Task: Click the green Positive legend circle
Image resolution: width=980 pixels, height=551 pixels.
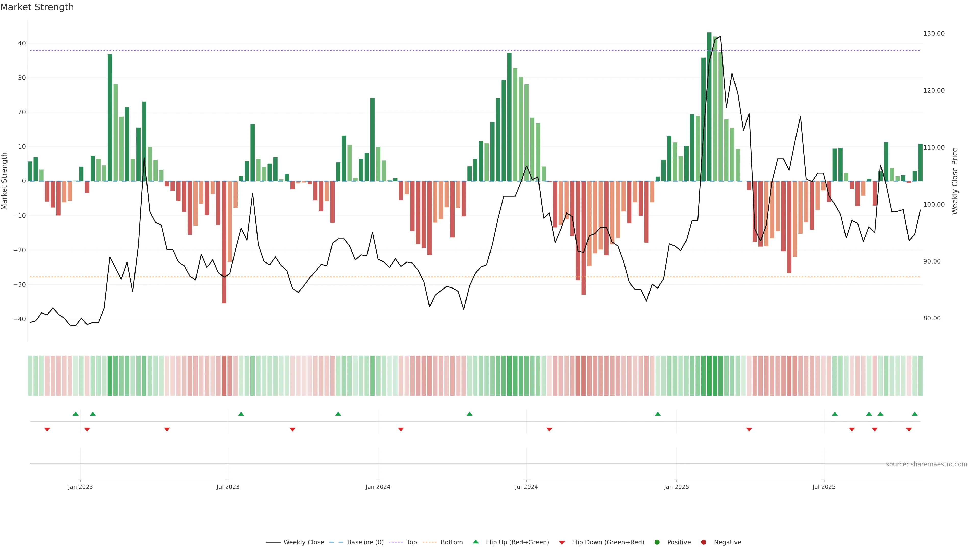Action: pyautogui.click(x=657, y=542)
